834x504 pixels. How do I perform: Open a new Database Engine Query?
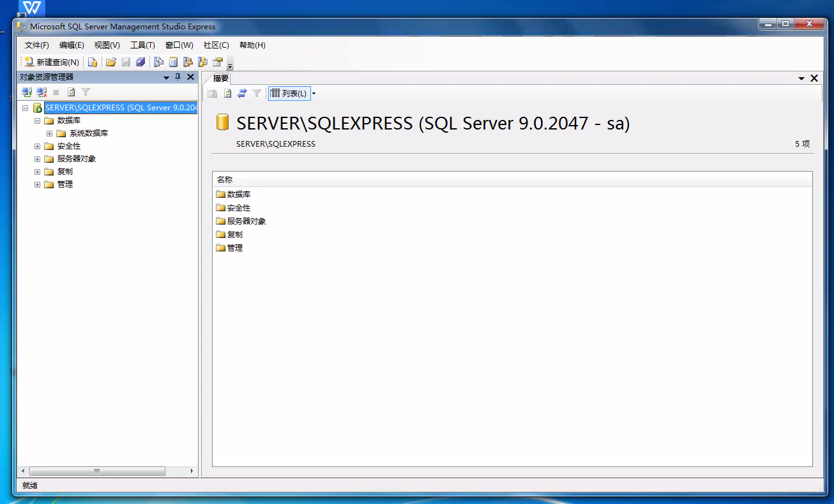coord(93,62)
